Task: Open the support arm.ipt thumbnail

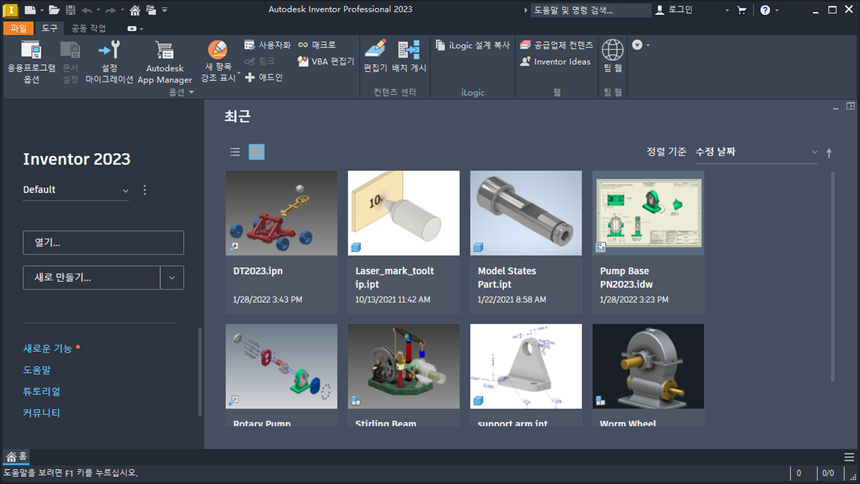Action: (x=526, y=366)
